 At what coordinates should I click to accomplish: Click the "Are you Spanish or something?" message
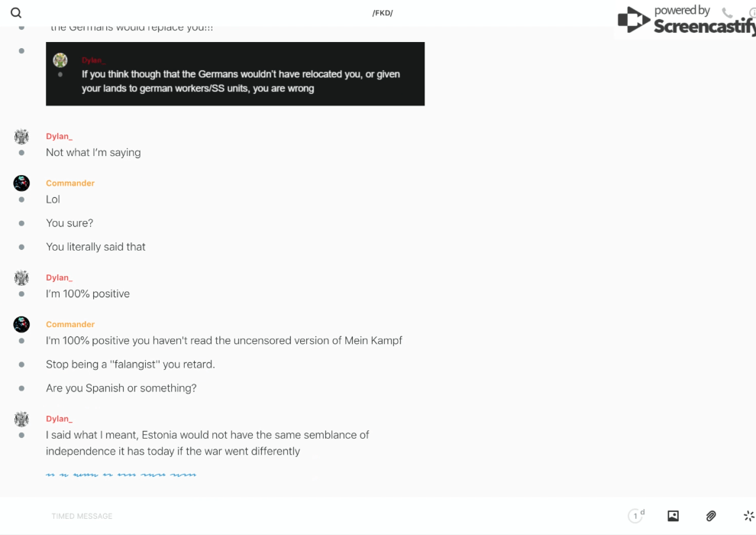[121, 388]
